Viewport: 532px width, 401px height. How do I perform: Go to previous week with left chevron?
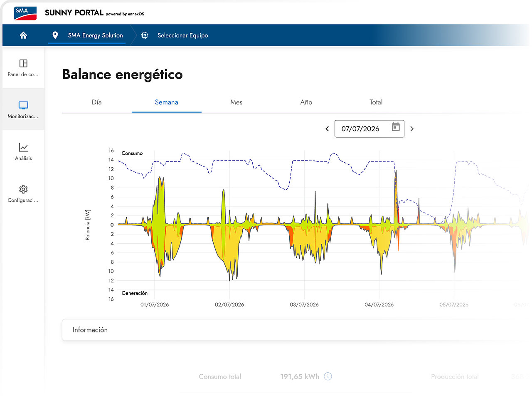click(x=327, y=129)
